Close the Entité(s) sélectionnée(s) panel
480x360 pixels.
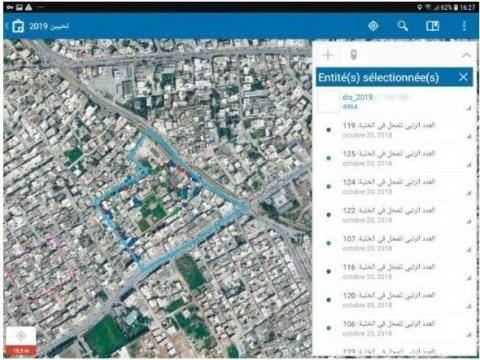tap(463, 77)
